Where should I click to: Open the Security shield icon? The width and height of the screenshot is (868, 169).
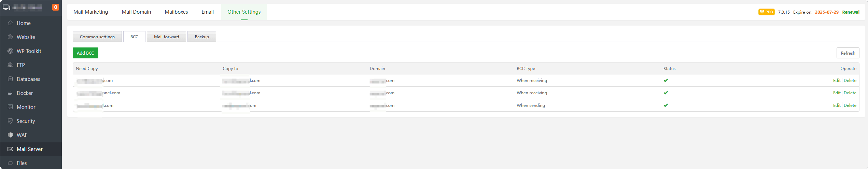click(x=10, y=121)
